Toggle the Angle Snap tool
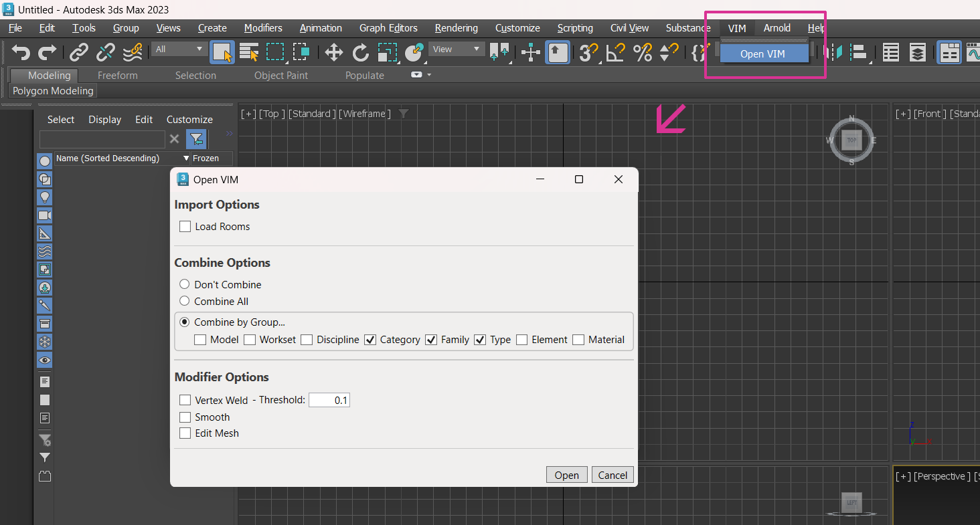This screenshot has width=980, height=525. click(x=616, y=52)
